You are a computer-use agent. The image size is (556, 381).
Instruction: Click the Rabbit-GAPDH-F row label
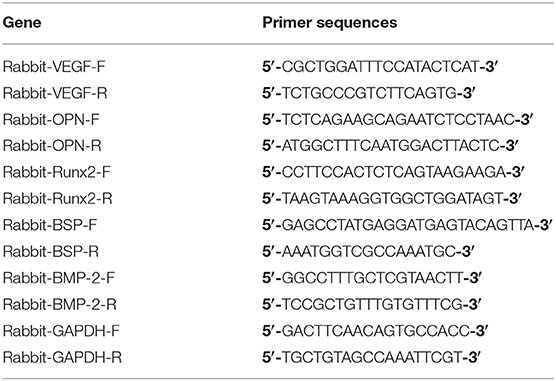[61, 331]
